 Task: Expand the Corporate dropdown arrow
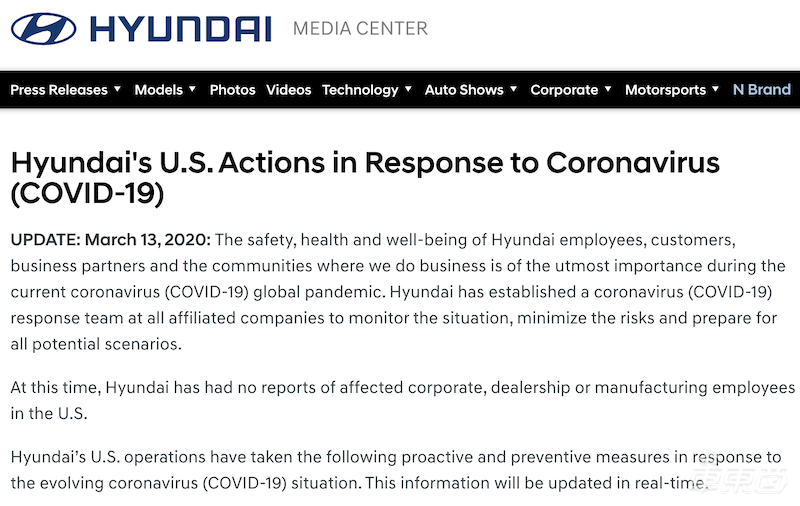pos(607,89)
